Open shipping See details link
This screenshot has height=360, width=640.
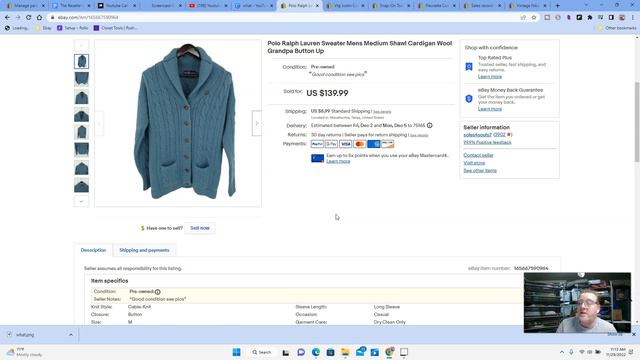382,112
